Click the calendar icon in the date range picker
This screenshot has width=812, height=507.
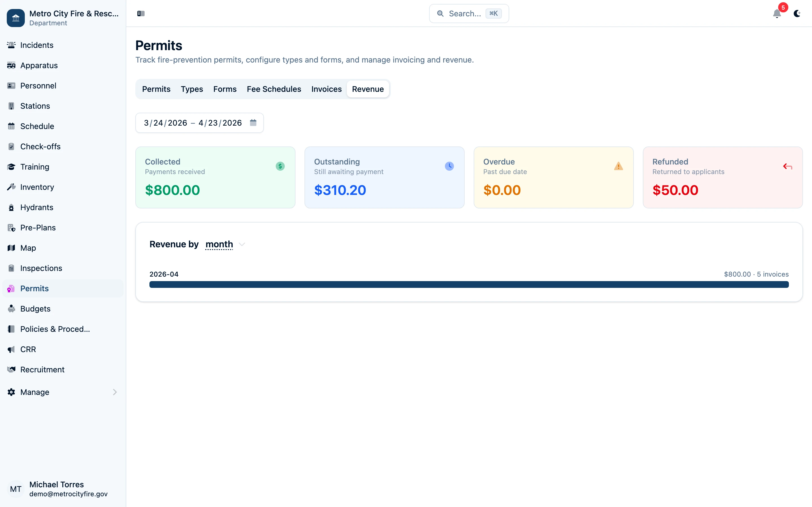tap(253, 123)
